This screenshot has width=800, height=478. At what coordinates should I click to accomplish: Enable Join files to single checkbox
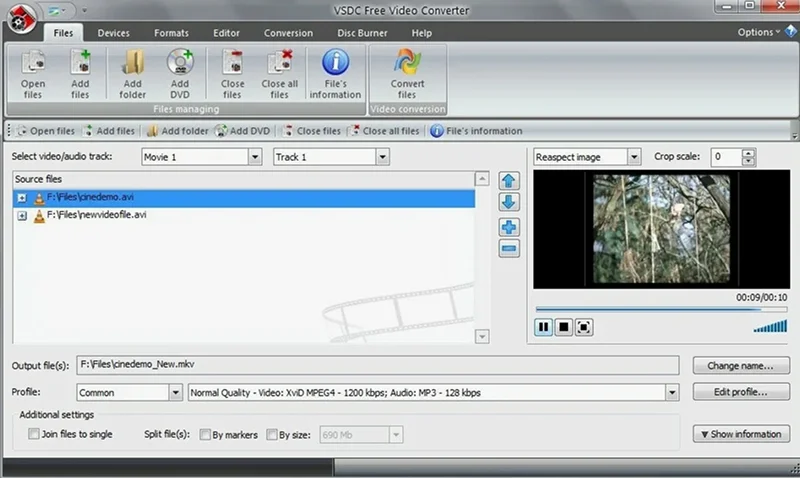[34, 434]
